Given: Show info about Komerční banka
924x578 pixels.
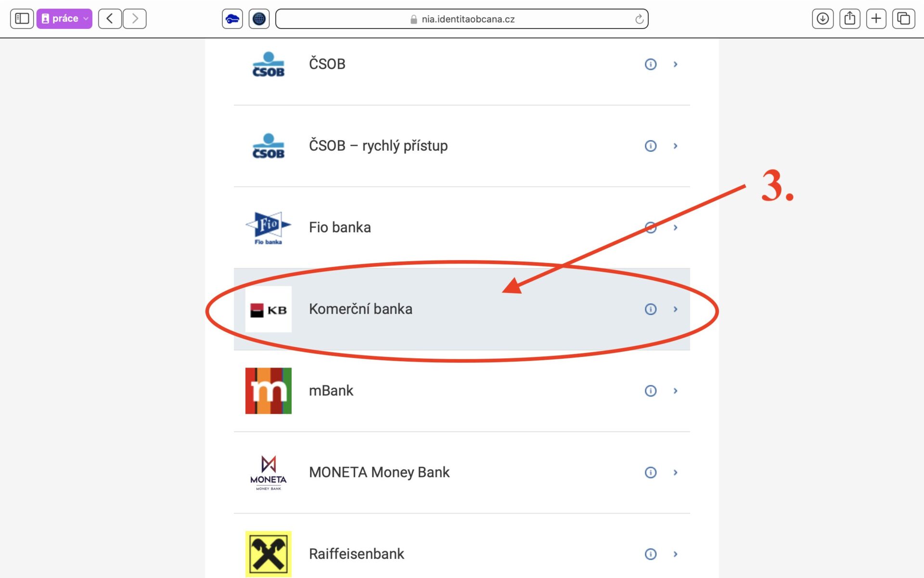Looking at the screenshot, I should [x=651, y=309].
